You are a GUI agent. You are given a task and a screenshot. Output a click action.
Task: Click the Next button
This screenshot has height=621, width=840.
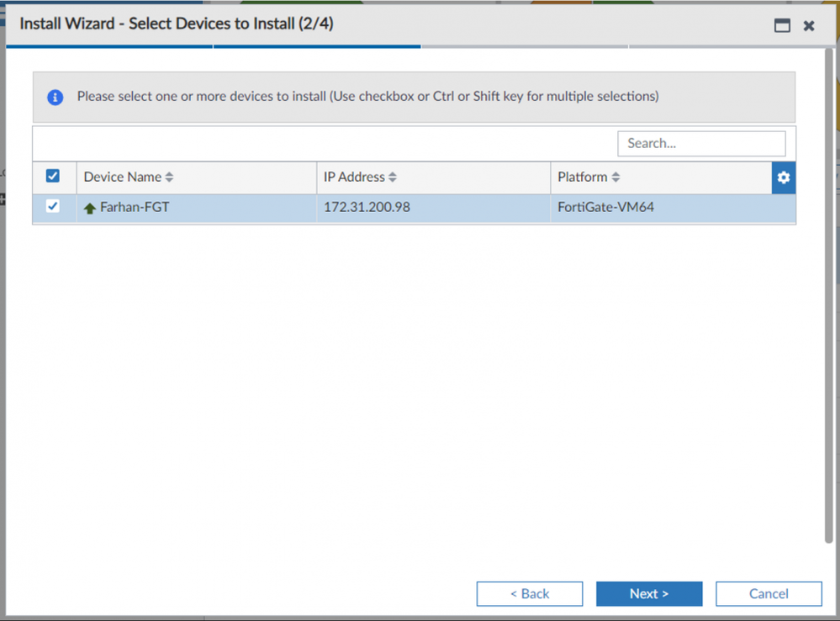[x=649, y=593]
